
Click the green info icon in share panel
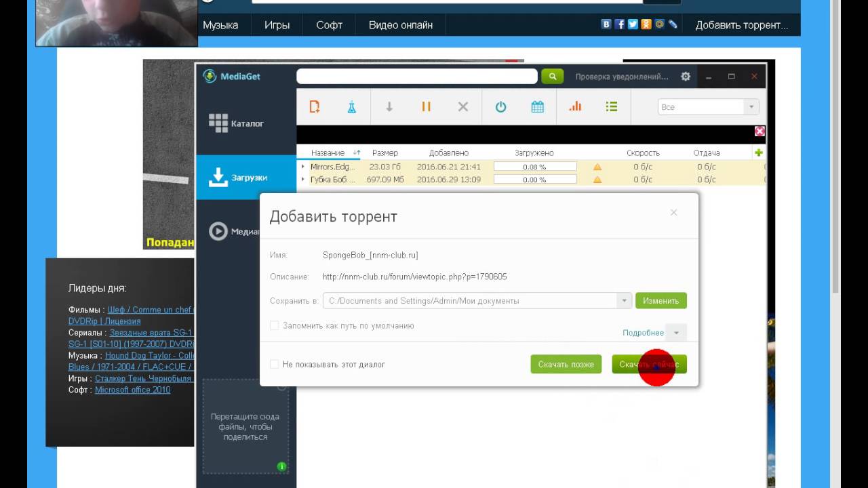281,466
